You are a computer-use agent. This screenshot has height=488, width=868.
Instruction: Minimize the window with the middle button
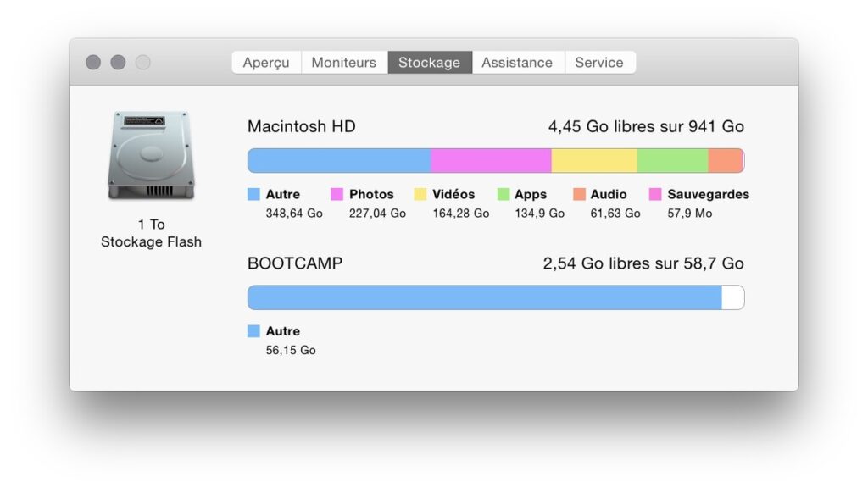pos(118,63)
